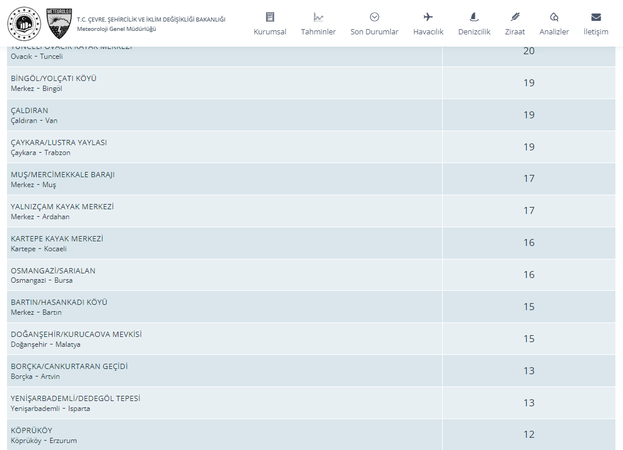Select the DOĞANŞEHİR/KURUCAOVA MEVKİSİ station name
The height and width of the screenshot is (450, 623).
point(76,334)
